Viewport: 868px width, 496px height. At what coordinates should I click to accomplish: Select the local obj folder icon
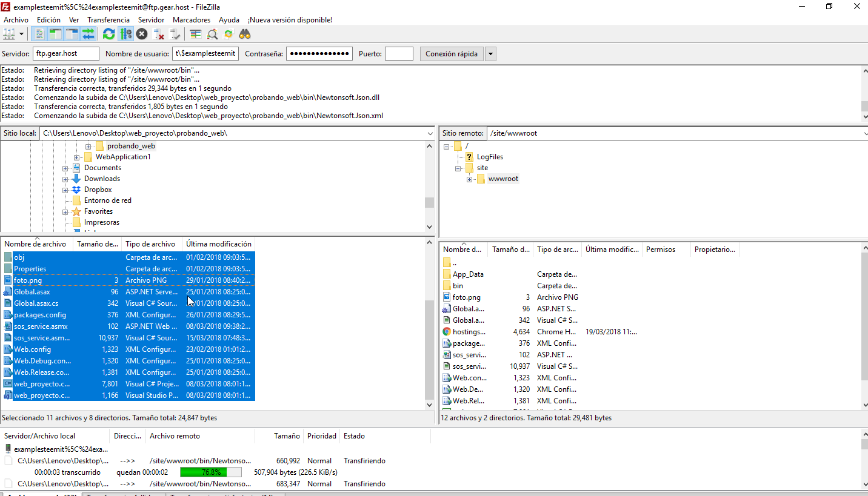pos(8,257)
